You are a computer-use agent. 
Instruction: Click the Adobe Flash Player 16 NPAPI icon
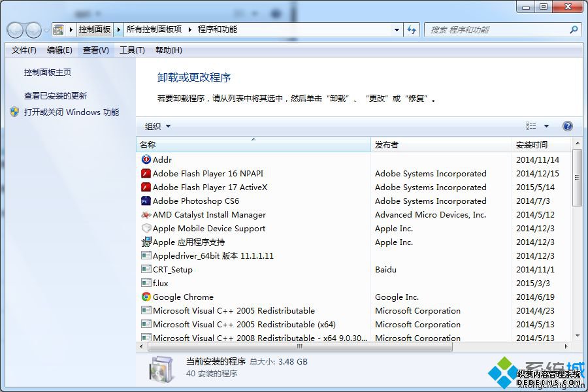(x=146, y=173)
